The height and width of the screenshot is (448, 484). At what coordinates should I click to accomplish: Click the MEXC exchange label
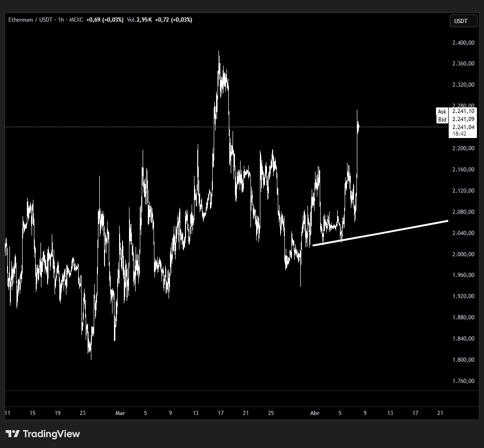[x=76, y=20]
